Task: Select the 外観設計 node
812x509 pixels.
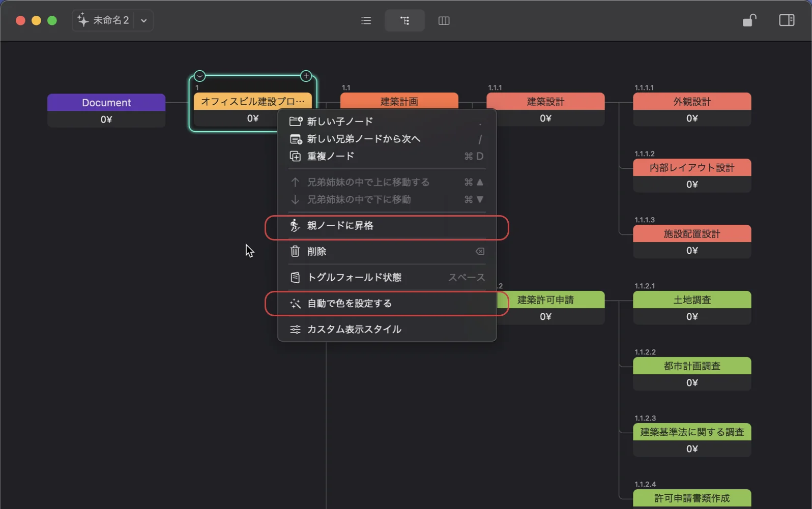Action: point(691,102)
